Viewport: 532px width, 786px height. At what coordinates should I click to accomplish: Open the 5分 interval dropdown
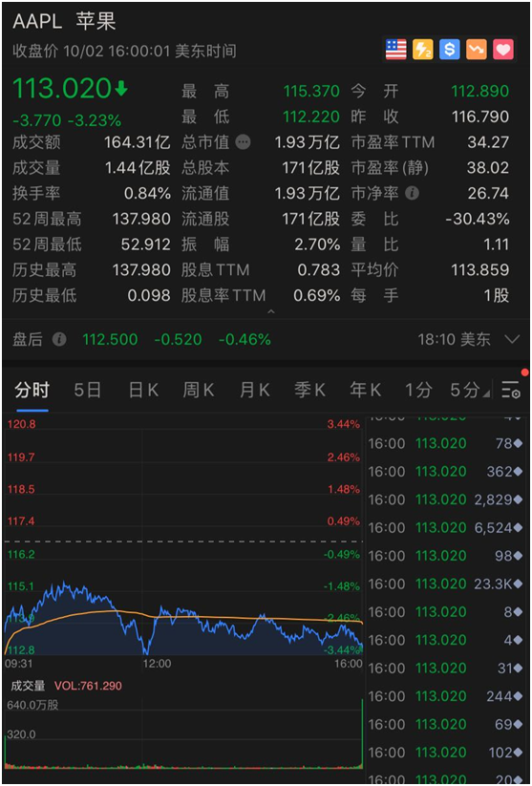pos(470,390)
